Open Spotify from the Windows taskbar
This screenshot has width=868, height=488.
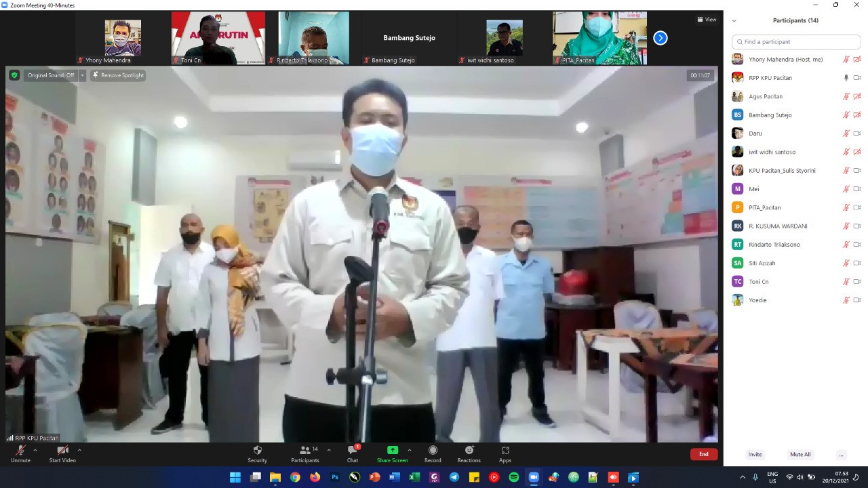(513, 477)
